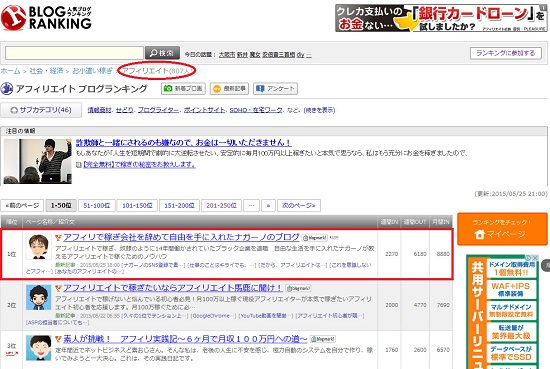Click trending keyword 大阪市
Viewport: 550px width, 369px height.
pyautogui.click(x=227, y=55)
